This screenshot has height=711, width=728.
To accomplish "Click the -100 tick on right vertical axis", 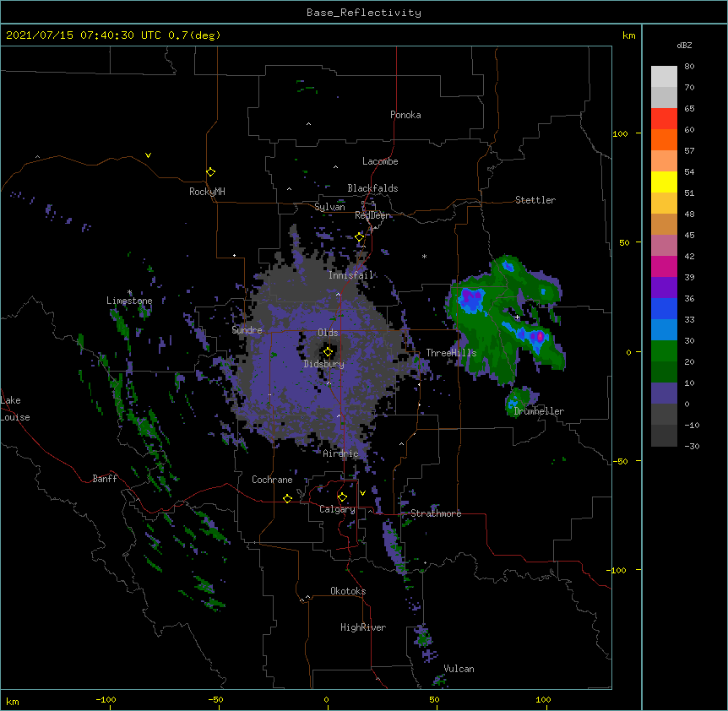I will [x=617, y=570].
